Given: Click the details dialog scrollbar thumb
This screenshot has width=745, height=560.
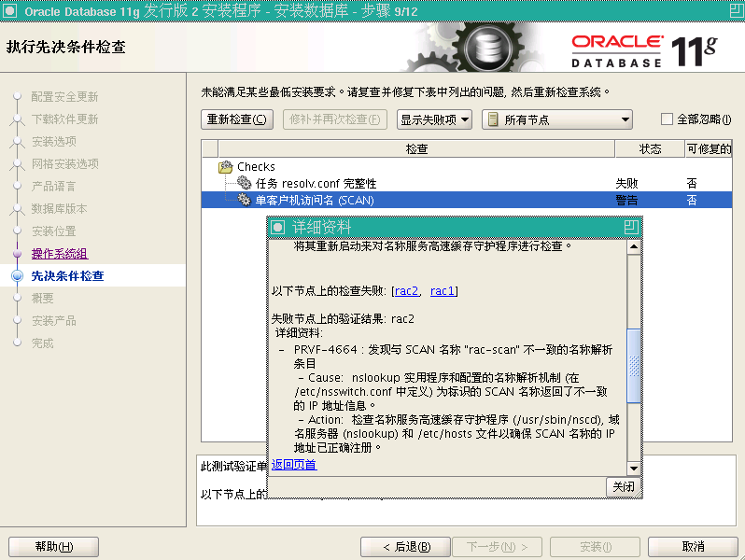Looking at the screenshot, I should (x=634, y=366).
